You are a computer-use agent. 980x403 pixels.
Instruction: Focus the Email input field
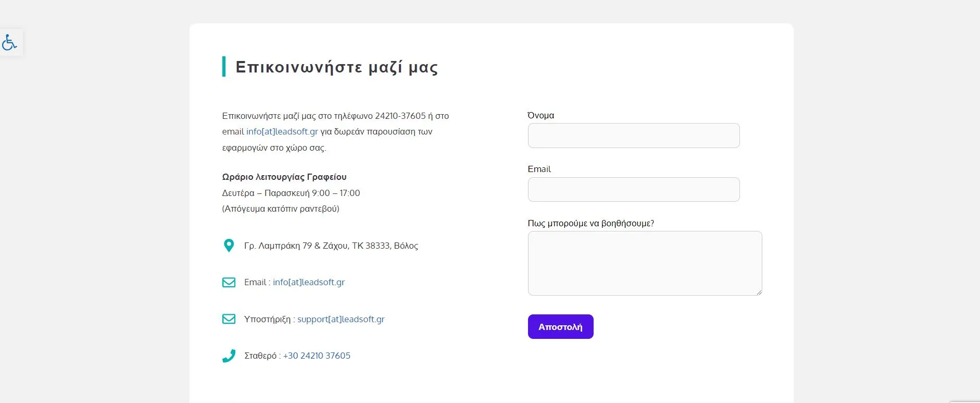[633, 189]
